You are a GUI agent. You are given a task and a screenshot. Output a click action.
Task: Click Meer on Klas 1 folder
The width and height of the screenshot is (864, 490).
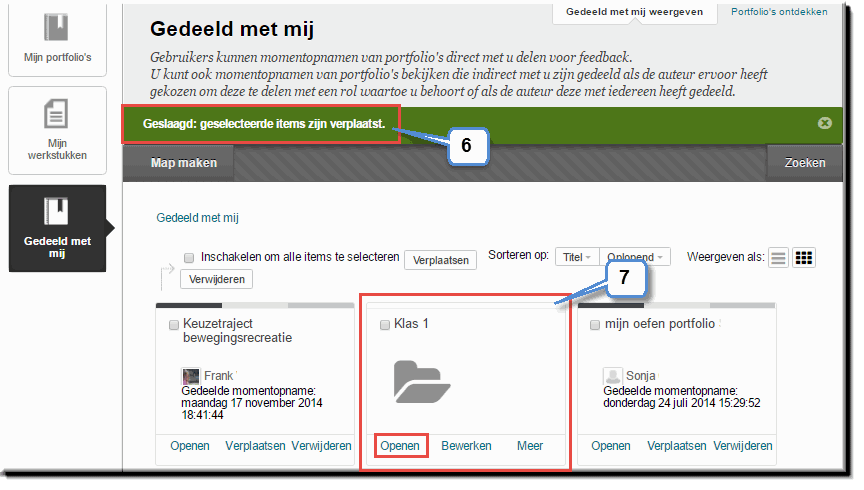530,445
